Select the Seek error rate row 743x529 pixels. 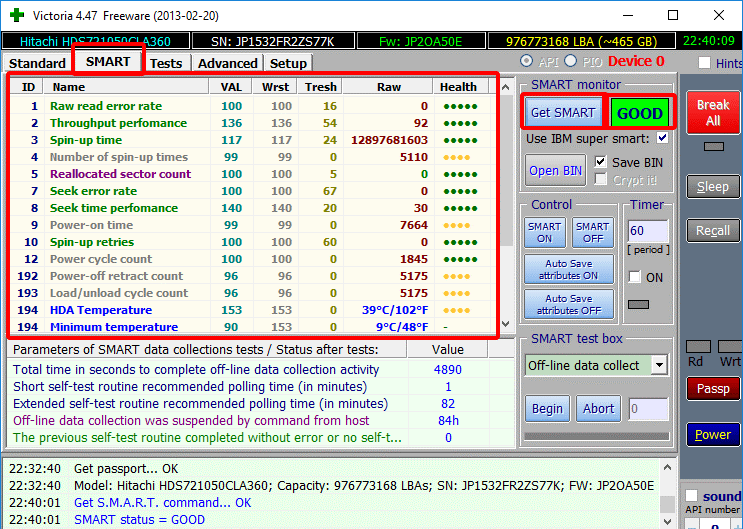252,191
